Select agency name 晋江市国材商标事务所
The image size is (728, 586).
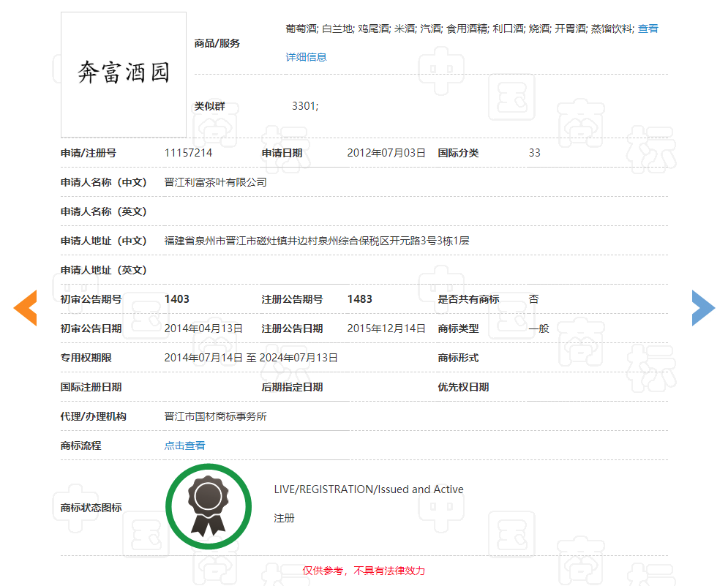coord(215,416)
